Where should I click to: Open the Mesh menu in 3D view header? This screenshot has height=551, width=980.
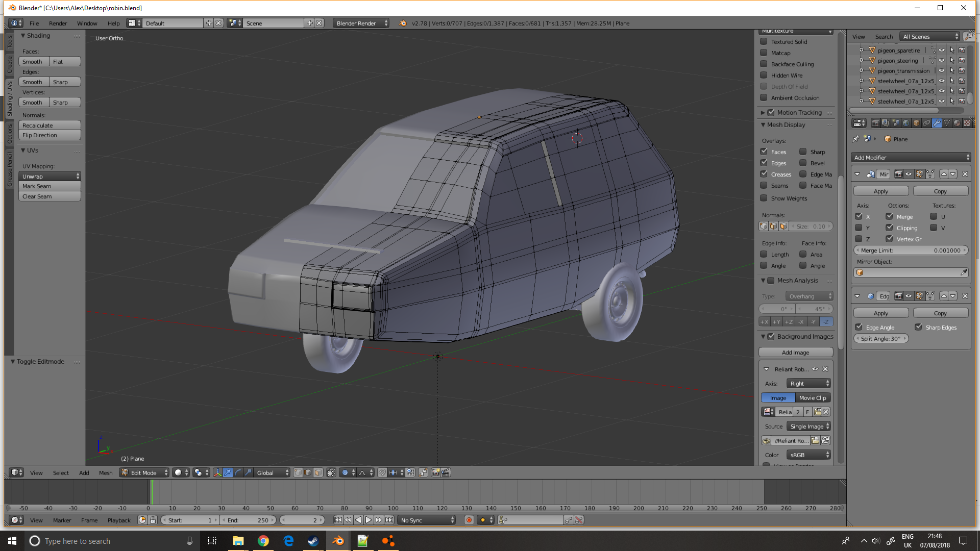tap(106, 472)
